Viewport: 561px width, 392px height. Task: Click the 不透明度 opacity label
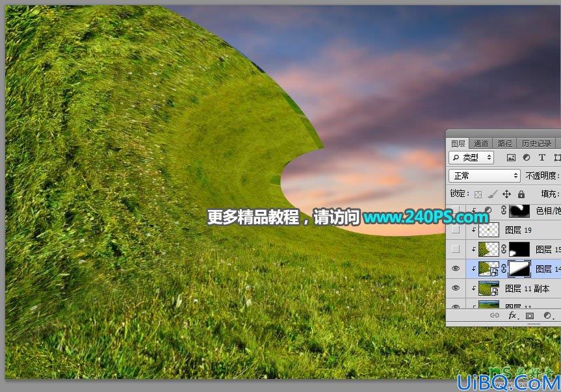[541, 176]
